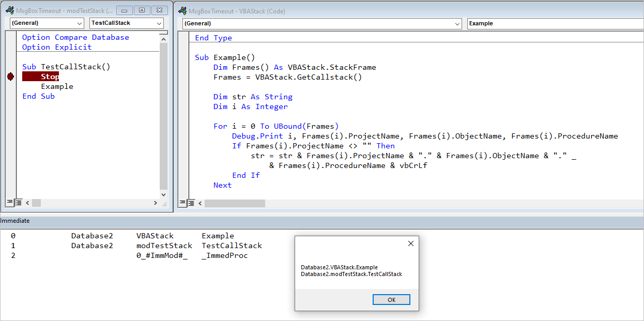Click 'Database2.modTestStack.TestCallStack' message text
Screen dimensions: 644x321
(x=351, y=274)
